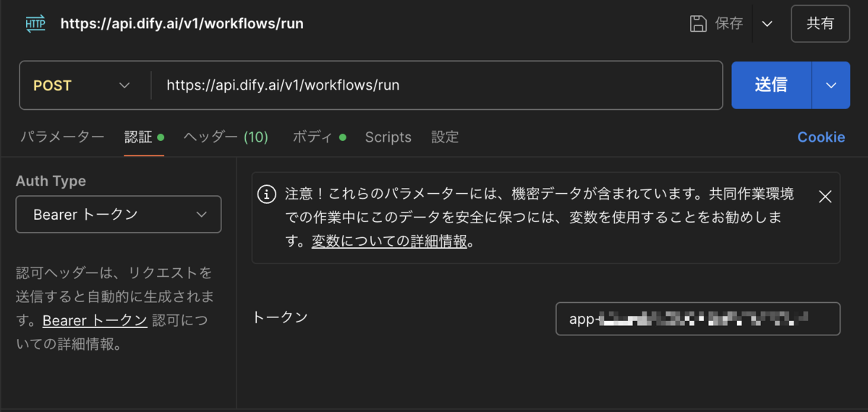The height and width of the screenshot is (412, 868).
Task: Click the info icon in the warning banner
Action: point(268,195)
